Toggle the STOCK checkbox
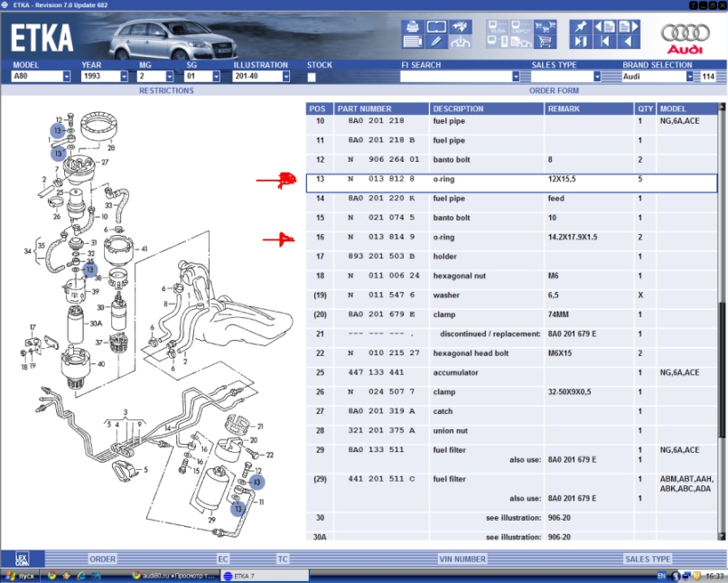The height and width of the screenshot is (583, 728). point(312,77)
